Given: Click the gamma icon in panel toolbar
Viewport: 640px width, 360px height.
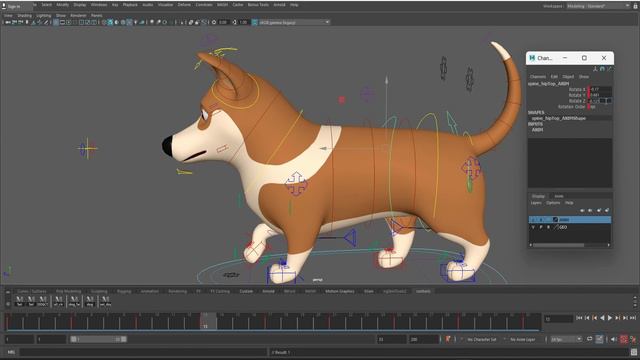Looking at the screenshot, I should click(x=235, y=22).
